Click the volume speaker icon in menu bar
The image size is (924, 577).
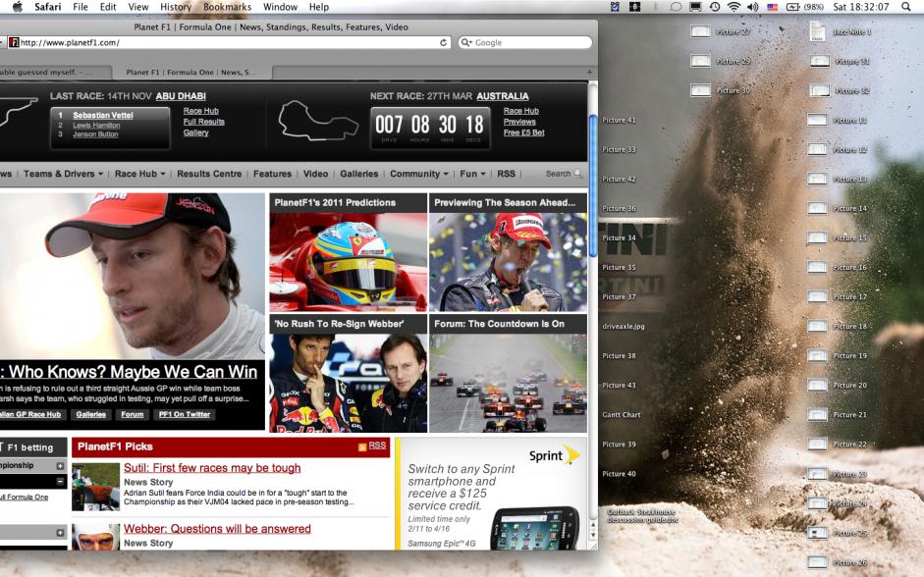[x=752, y=7]
